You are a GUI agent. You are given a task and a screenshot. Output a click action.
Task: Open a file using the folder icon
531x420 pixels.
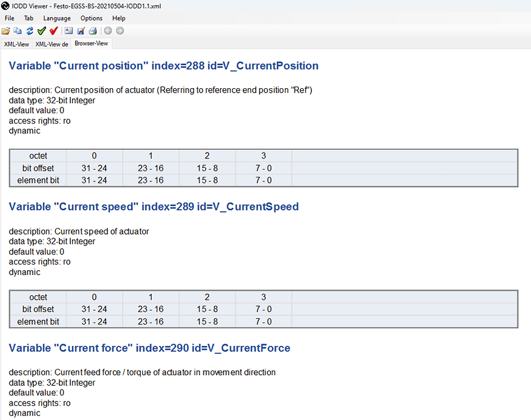point(6,30)
